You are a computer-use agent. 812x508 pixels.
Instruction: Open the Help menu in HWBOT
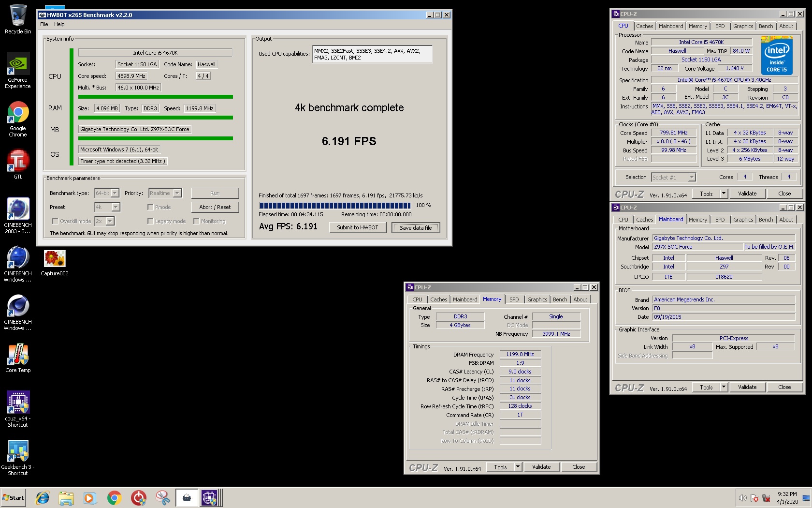click(x=59, y=24)
